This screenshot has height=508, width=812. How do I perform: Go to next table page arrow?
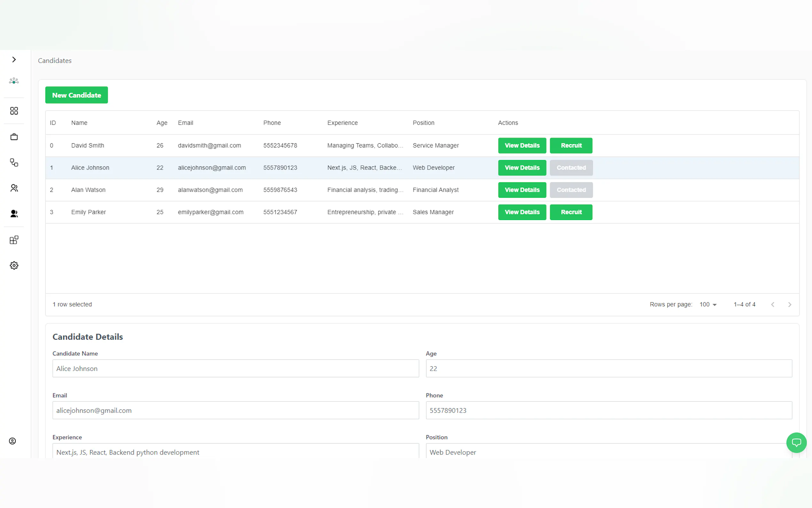[790, 305]
